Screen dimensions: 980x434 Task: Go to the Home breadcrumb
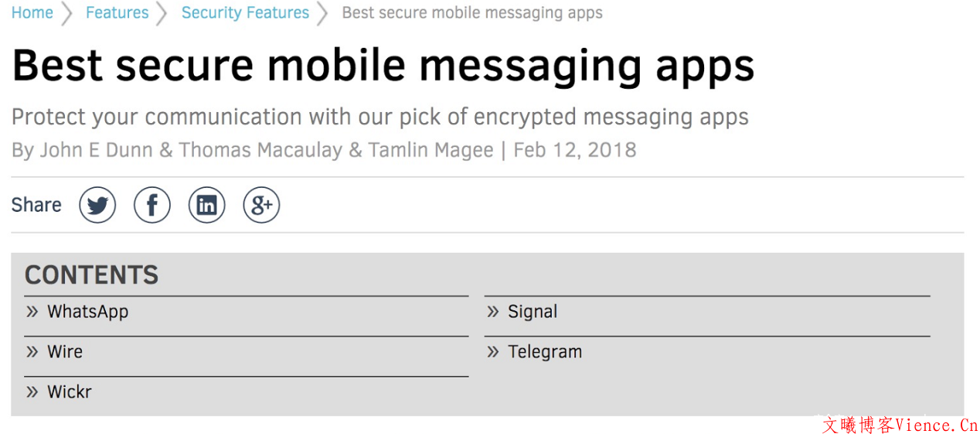point(32,13)
